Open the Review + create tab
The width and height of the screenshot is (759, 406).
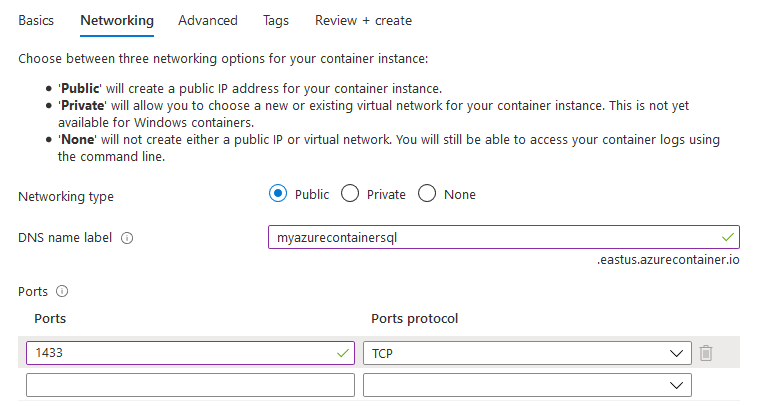(363, 20)
